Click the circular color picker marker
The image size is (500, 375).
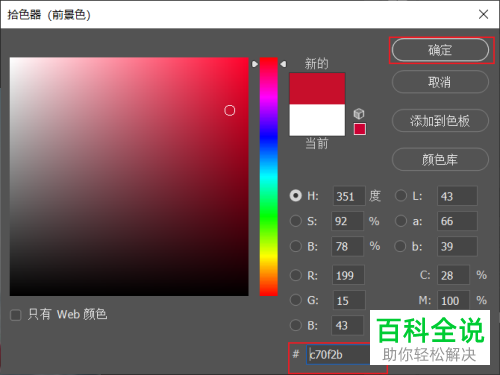coord(230,110)
